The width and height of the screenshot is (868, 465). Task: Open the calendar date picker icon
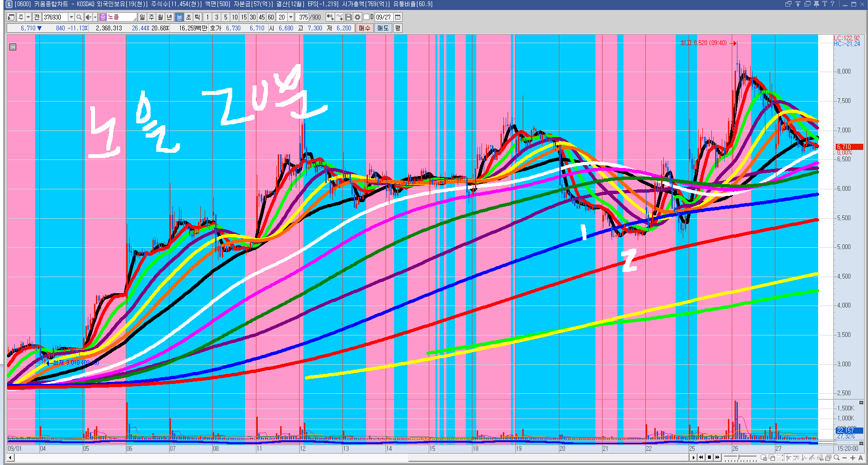coord(398,17)
